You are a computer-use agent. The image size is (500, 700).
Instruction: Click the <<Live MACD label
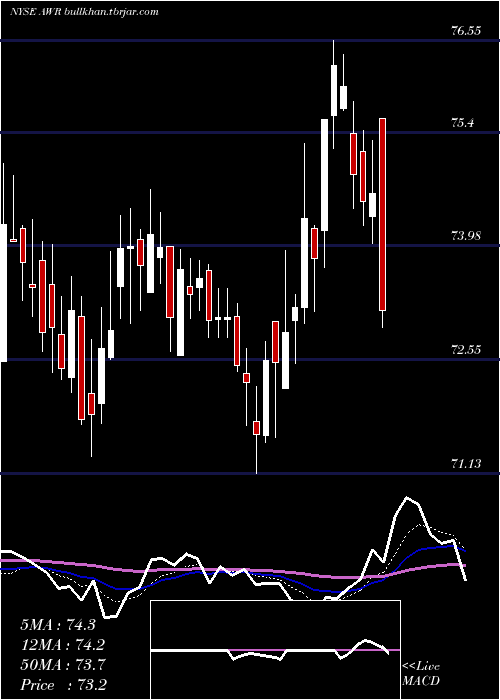(x=421, y=673)
